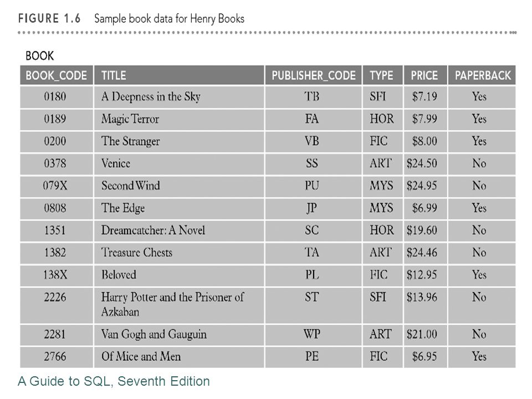Click the PRICE column header

pos(426,75)
